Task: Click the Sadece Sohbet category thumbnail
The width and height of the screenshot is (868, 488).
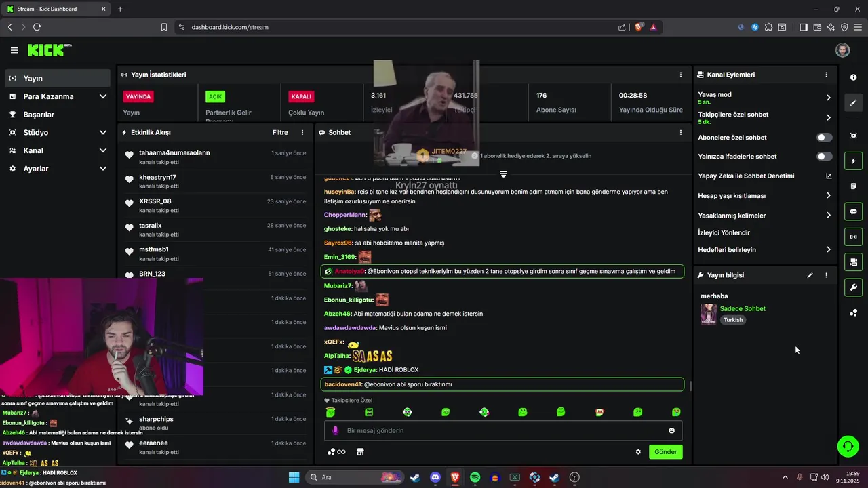Action: pos(709,314)
